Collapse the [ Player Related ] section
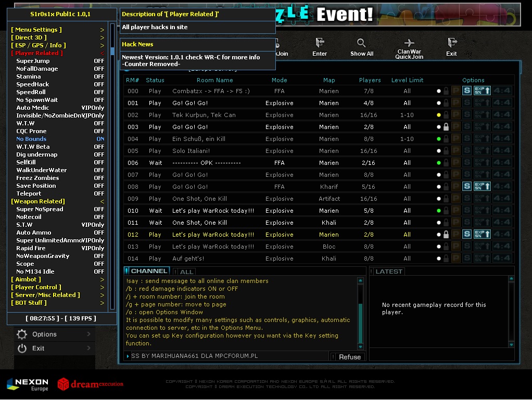Screen dimensions: 532x400 pos(58,53)
